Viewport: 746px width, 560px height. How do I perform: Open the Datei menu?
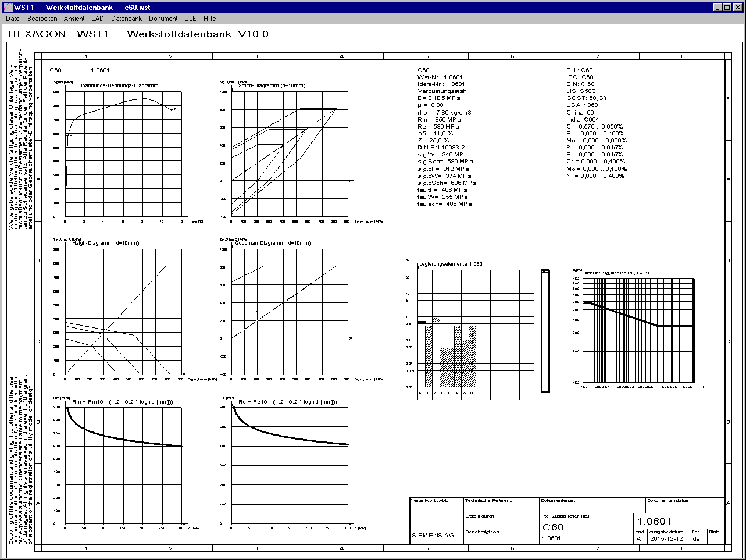[13, 19]
